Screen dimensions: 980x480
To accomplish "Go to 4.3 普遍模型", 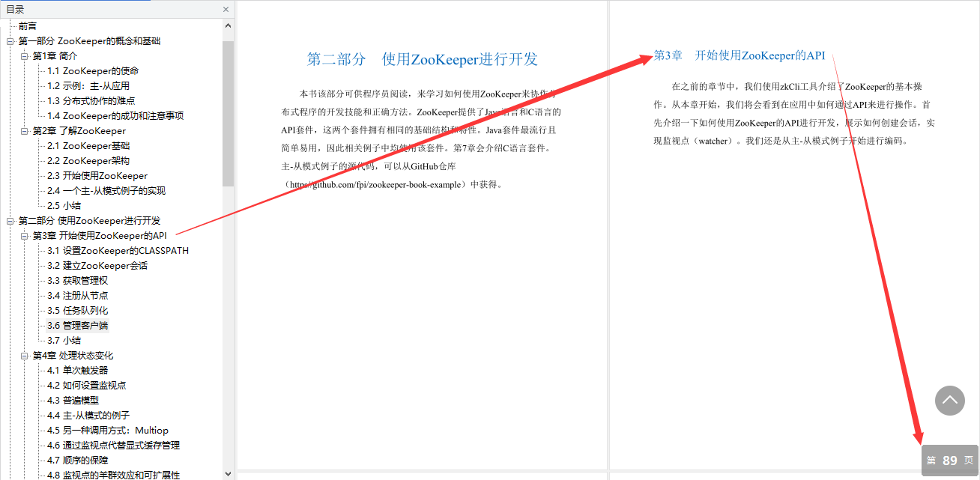I will (73, 401).
